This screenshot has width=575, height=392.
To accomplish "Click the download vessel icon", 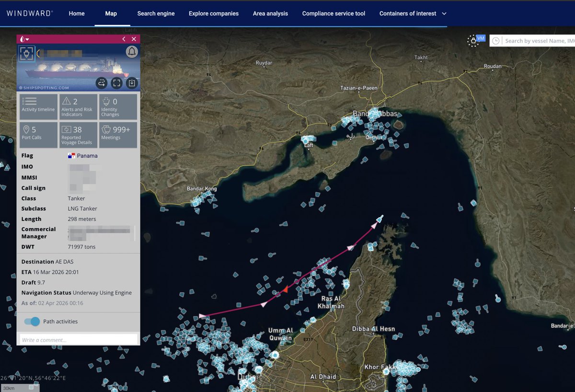I will tap(132, 83).
